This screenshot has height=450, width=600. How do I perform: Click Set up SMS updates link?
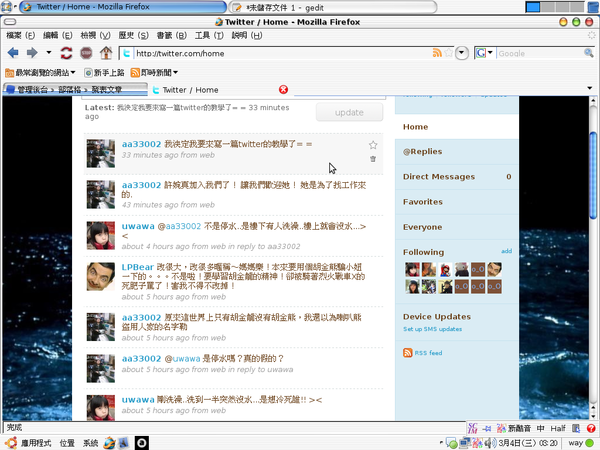(x=432, y=329)
